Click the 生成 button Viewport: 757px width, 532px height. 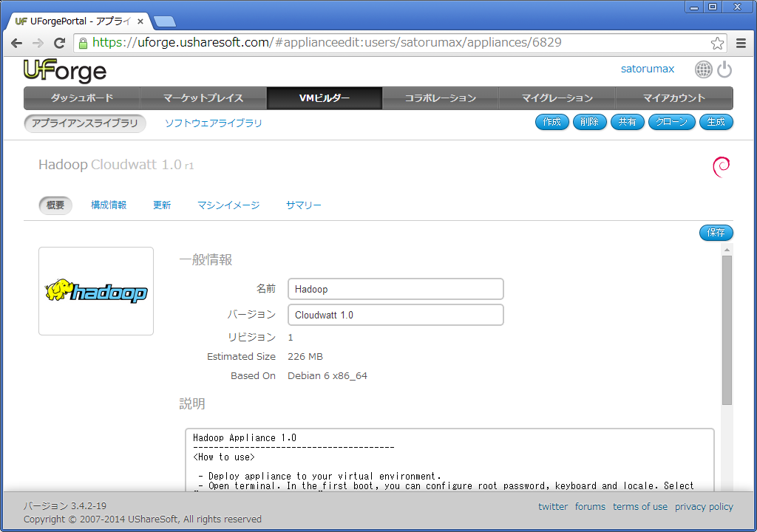pyautogui.click(x=716, y=122)
